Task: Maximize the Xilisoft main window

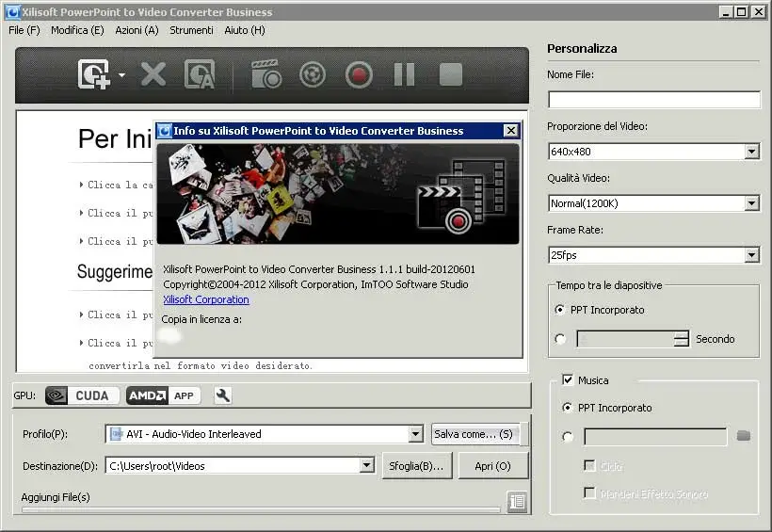Action: 742,12
